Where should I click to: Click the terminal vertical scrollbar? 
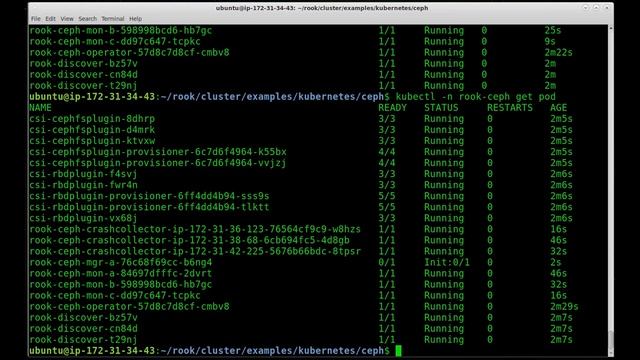611,190
